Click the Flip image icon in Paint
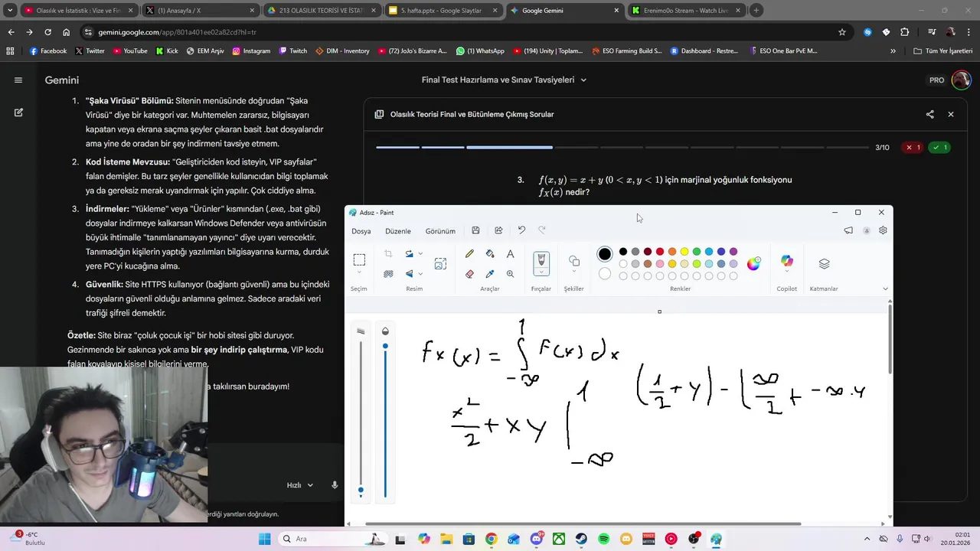Screen dimensions: 980x551 click(x=410, y=273)
